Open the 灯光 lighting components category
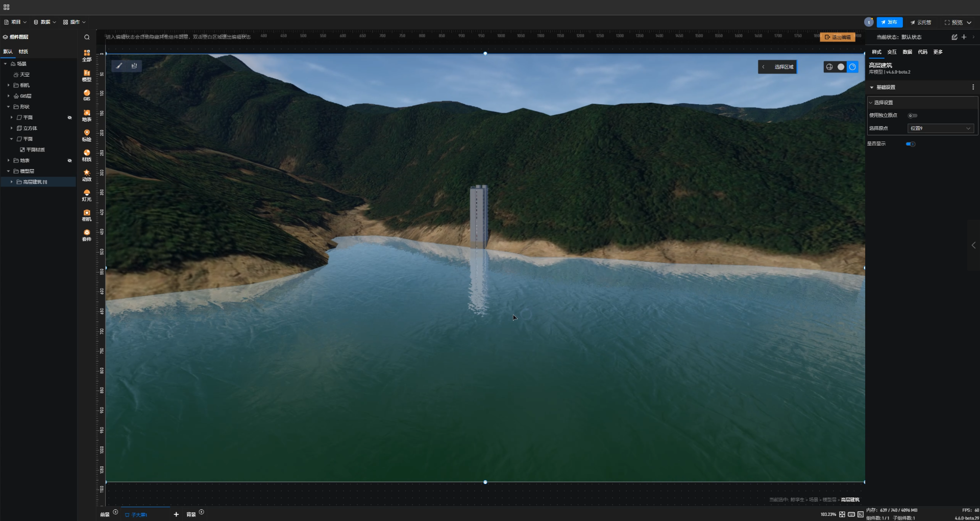This screenshot has height=521, width=980. [86, 195]
